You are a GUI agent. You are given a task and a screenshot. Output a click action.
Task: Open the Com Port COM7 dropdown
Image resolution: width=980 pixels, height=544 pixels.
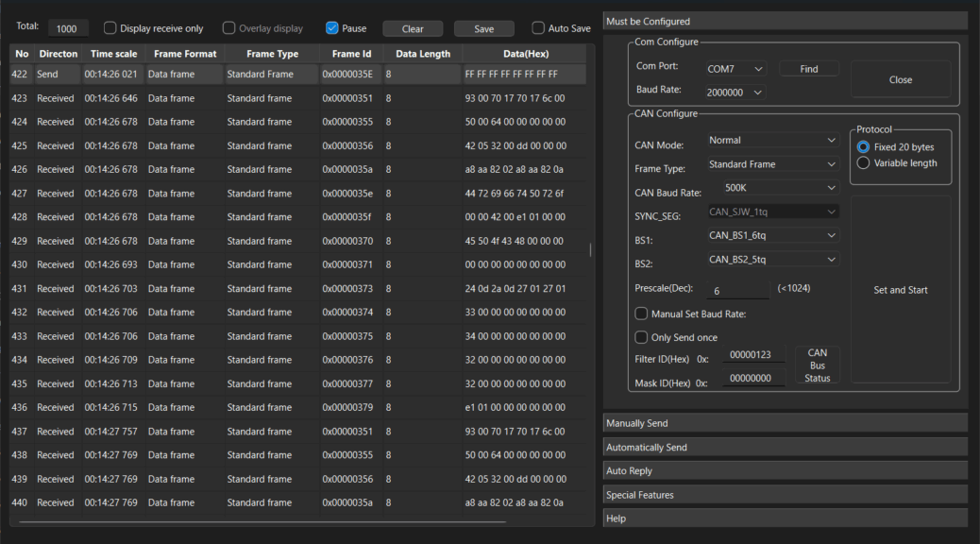(735, 69)
